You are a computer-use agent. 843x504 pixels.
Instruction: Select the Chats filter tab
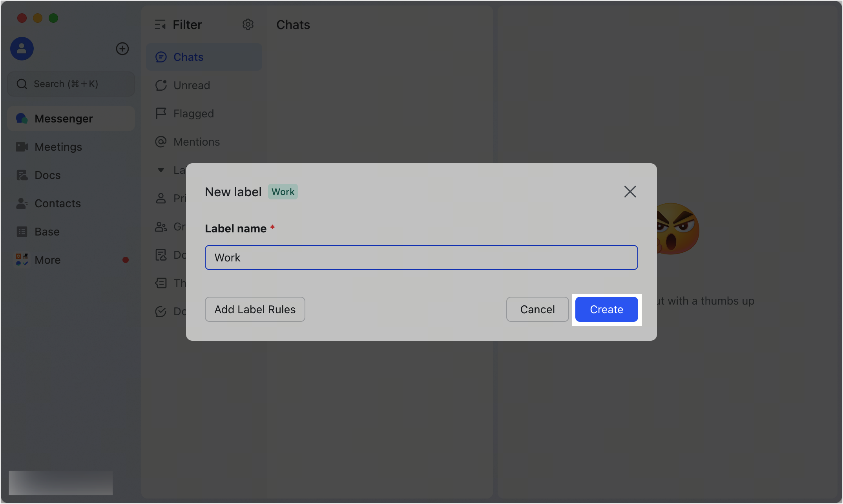188,57
